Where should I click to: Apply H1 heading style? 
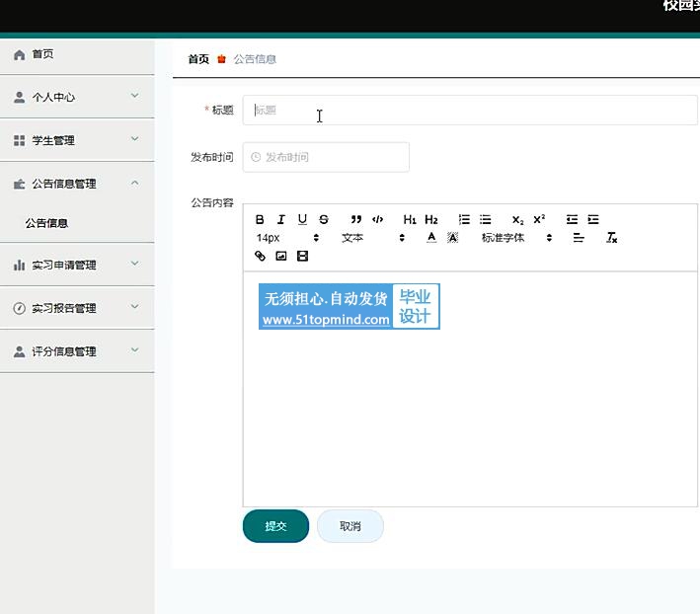[x=410, y=219]
